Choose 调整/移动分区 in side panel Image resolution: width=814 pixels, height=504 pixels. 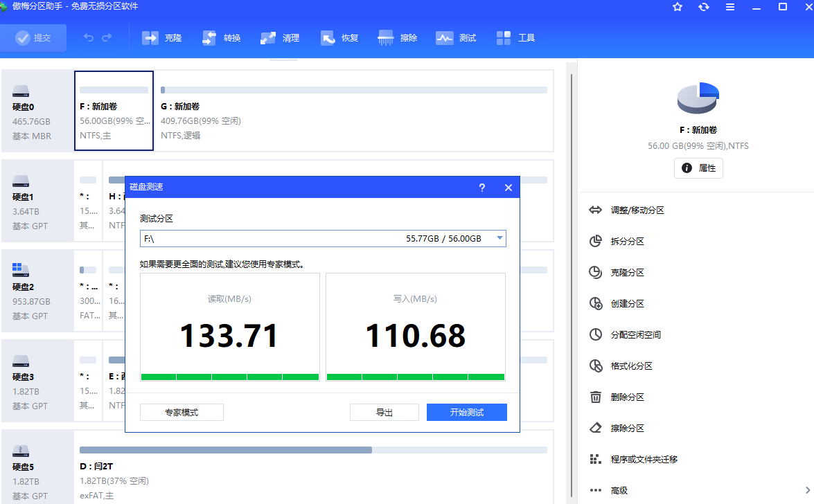click(x=626, y=210)
